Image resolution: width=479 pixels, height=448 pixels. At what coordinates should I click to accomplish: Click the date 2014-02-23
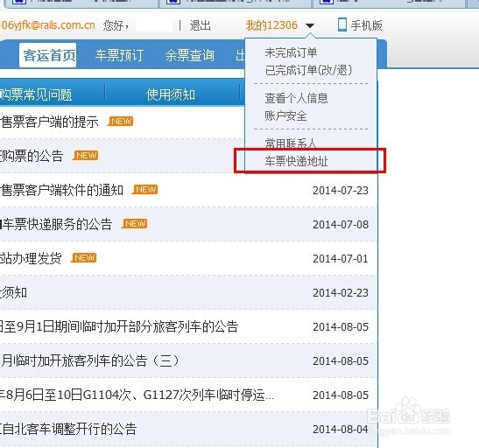coord(341,293)
